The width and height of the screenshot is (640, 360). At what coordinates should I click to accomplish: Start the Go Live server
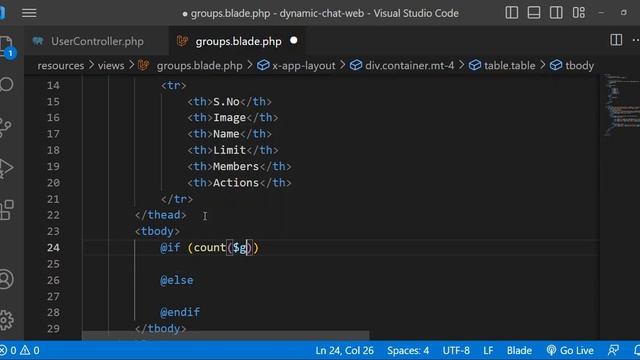[570, 350]
